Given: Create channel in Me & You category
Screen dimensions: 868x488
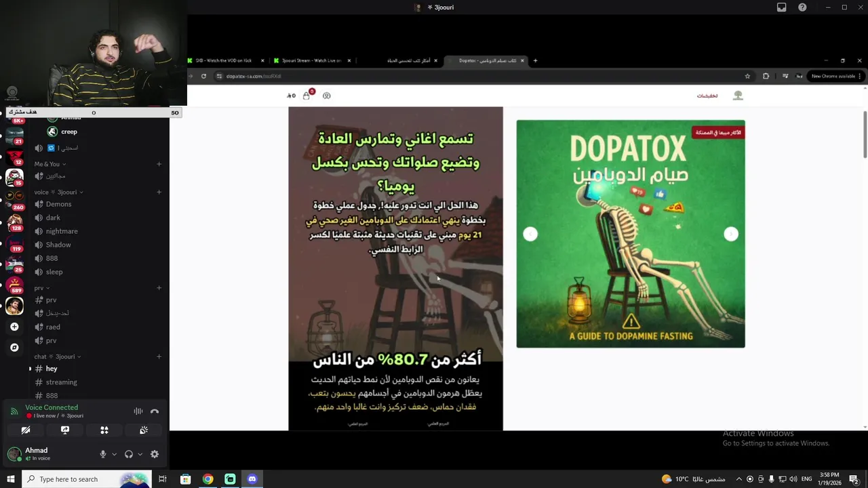Looking at the screenshot, I should 159,164.
